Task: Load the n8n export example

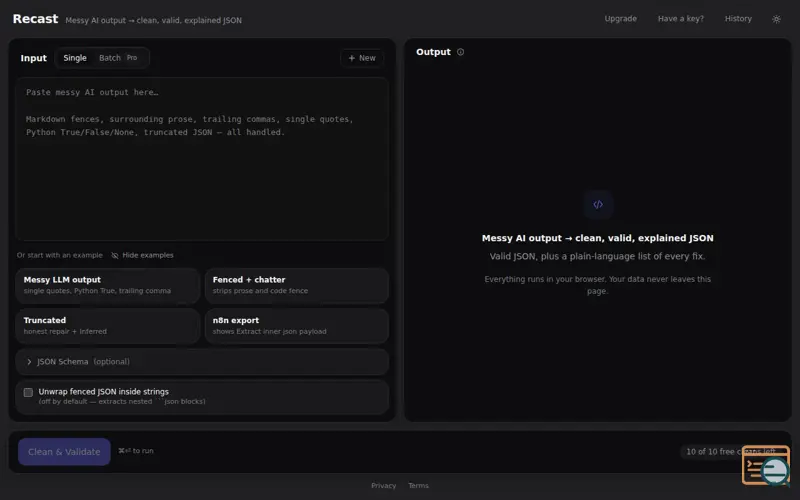Action: point(297,326)
